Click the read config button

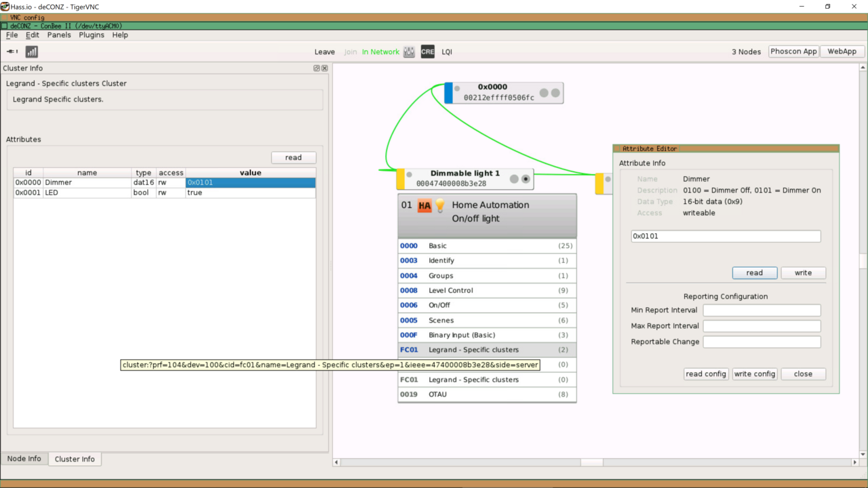click(x=706, y=373)
